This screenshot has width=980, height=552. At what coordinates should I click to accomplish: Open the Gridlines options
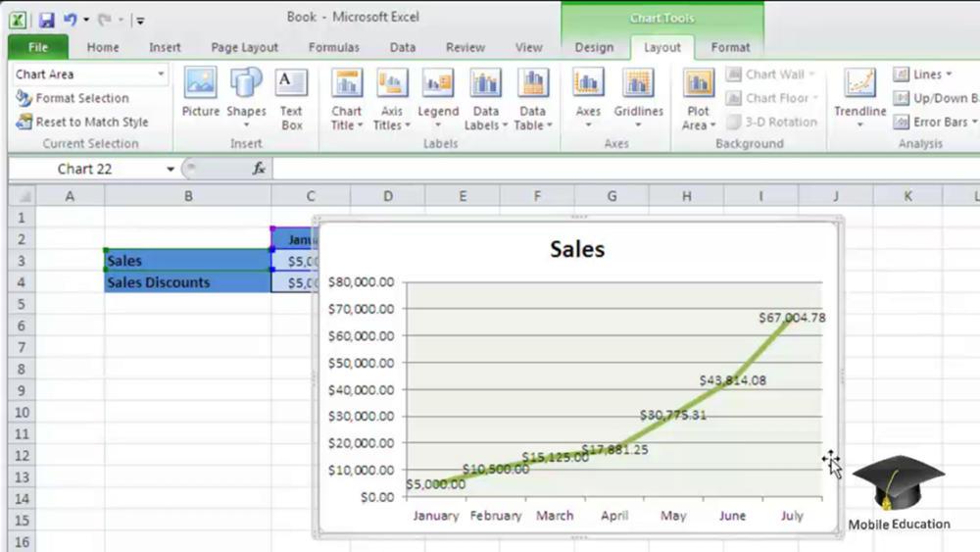(638, 99)
